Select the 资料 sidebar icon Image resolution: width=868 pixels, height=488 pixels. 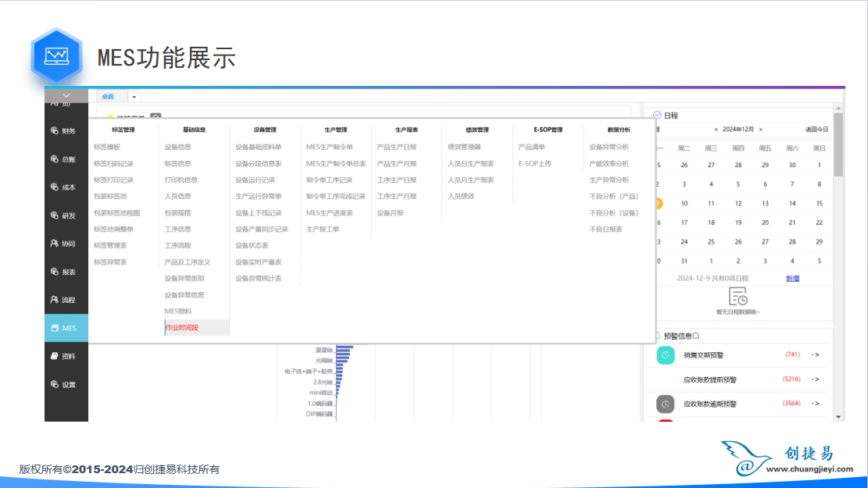coord(55,356)
